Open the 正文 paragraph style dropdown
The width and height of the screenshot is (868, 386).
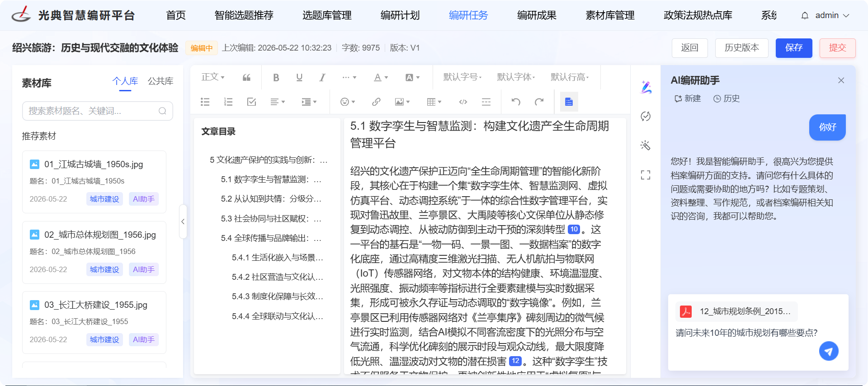213,77
